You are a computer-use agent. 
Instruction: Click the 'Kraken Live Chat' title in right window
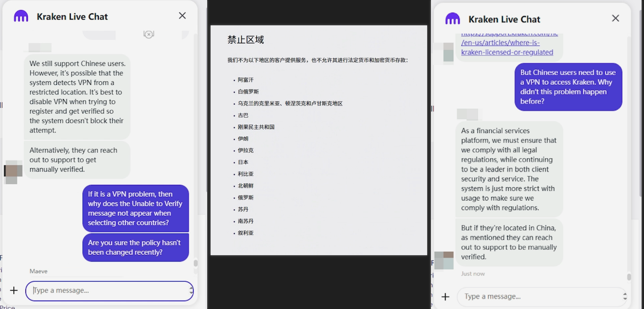pos(504,19)
